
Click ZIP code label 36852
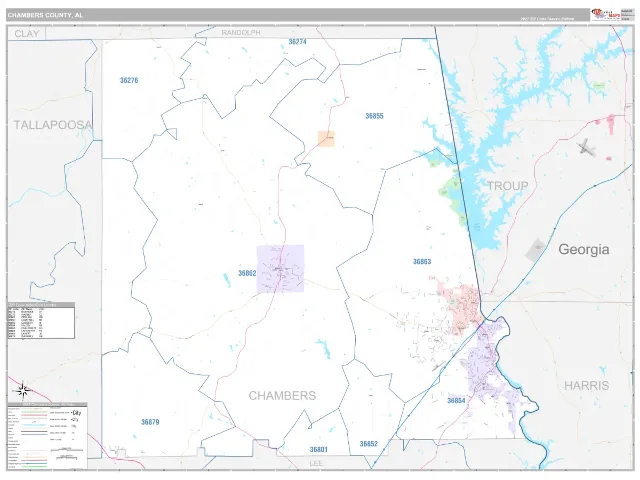(x=369, y=444)
